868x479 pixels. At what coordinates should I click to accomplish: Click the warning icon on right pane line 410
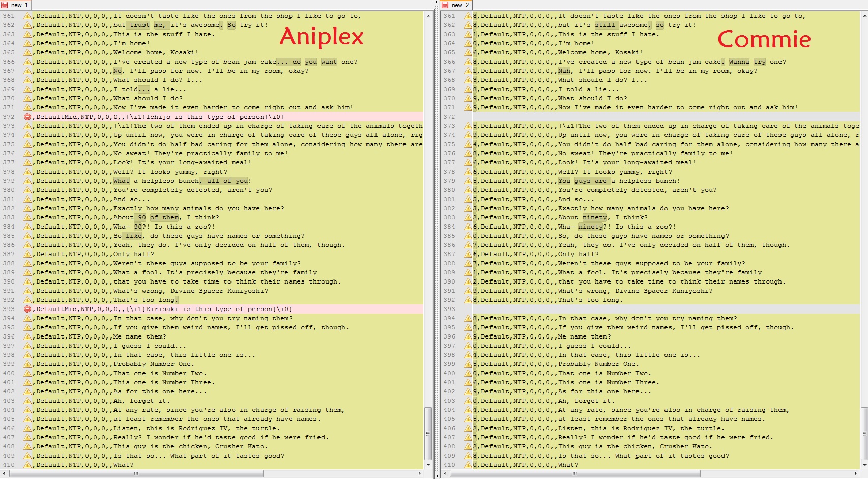coord(468,465)
